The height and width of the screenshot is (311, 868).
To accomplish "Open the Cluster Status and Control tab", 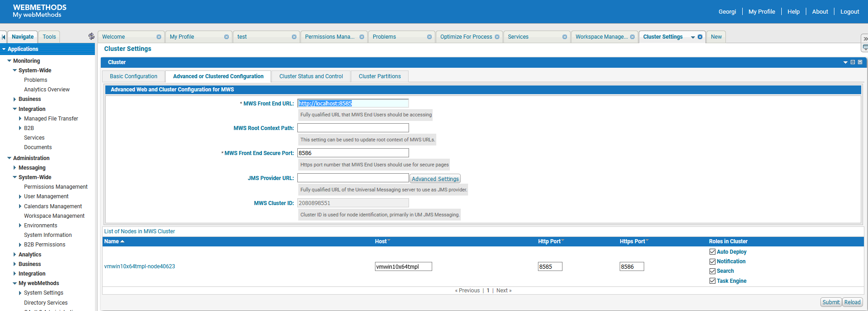I will pyautogui.click(x=311, y=76).
